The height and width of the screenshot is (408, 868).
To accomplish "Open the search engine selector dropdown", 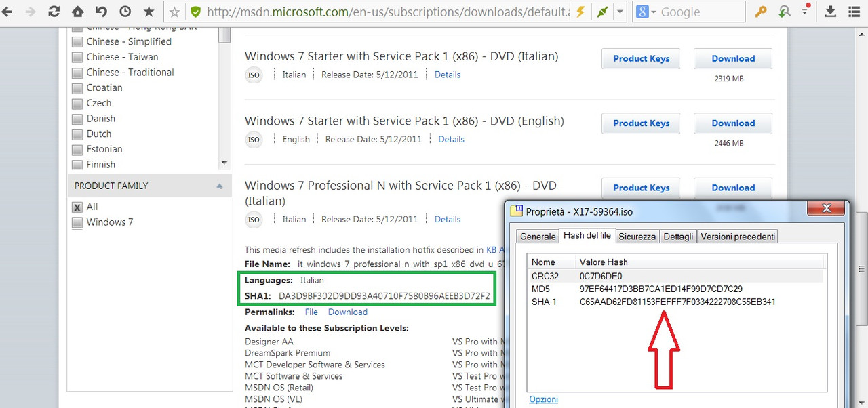I will tap(654, 12).
